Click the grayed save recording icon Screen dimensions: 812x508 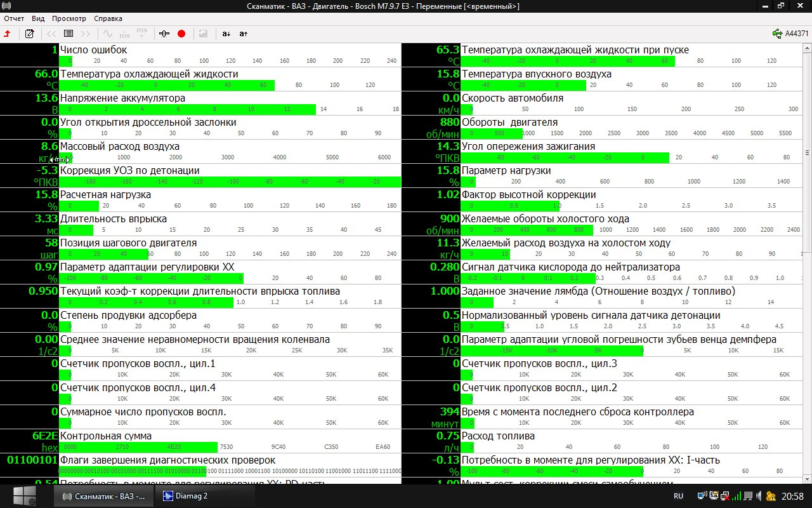[x=203, y=34]
